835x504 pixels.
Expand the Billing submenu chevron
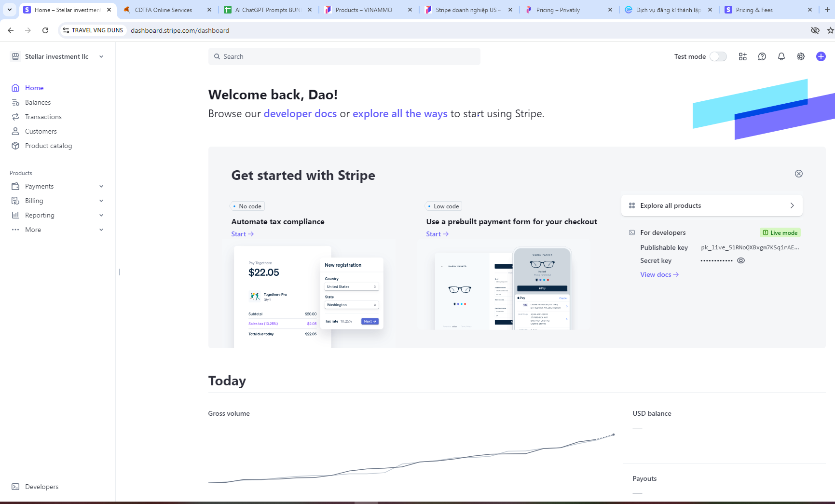point(101,201)
